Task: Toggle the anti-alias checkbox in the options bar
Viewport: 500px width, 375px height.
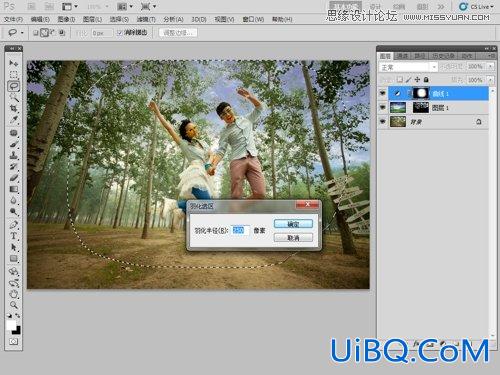Action: 120,33
